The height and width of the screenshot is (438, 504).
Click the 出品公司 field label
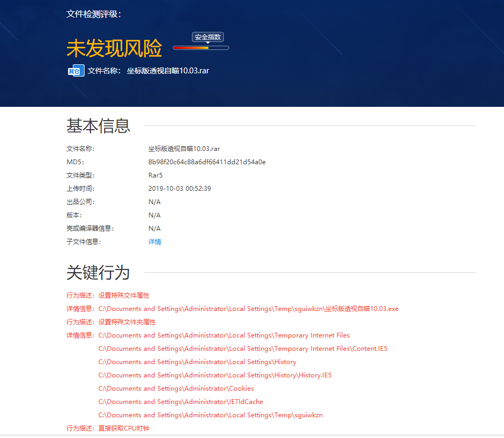(80, 202)
